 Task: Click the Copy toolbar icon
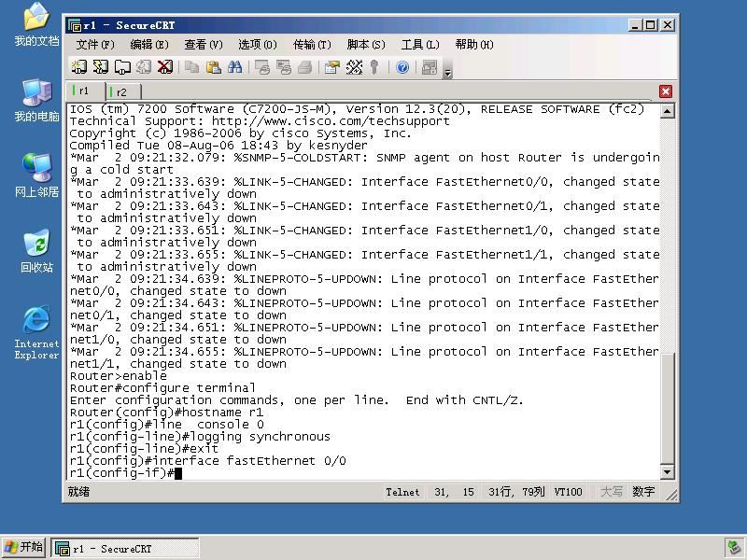coord(192,67)
